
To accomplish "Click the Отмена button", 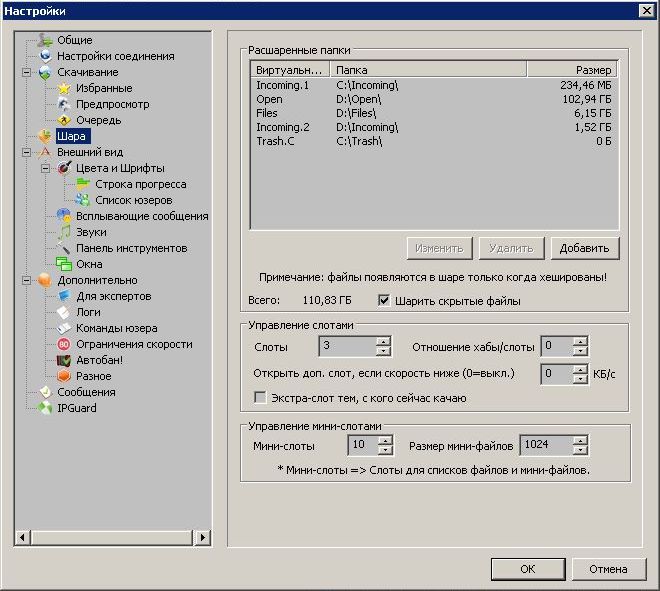I will 608,569.
